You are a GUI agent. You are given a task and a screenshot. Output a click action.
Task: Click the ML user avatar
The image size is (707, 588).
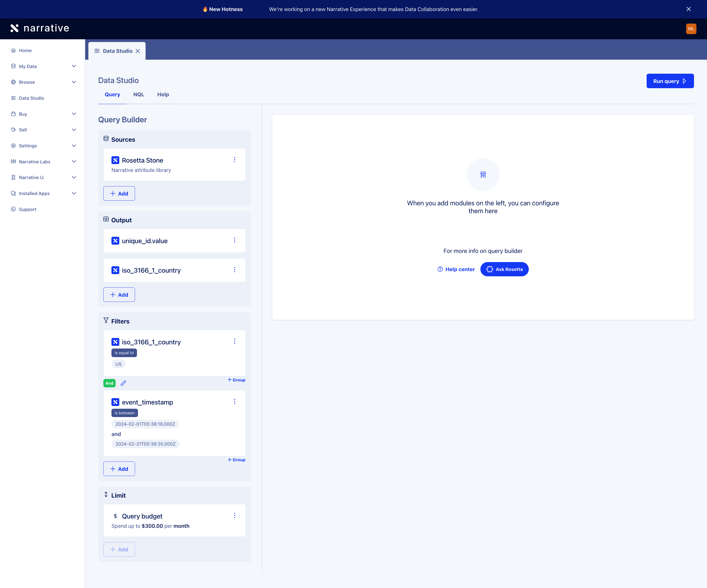pyautogui.click(x=691, y=29)
